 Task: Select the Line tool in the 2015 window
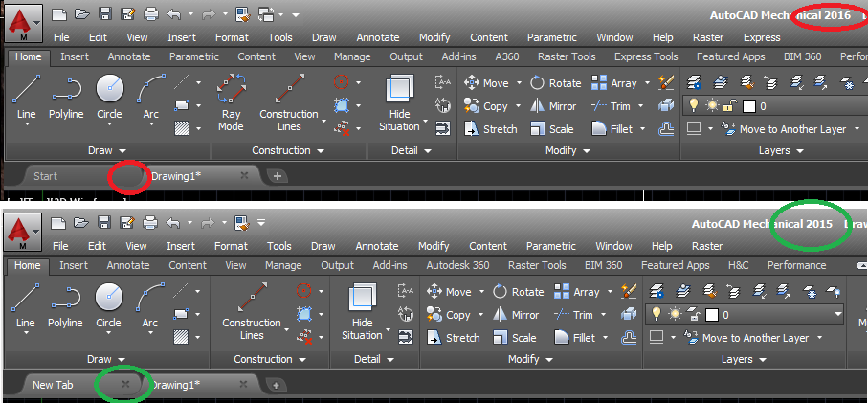pos(26,305)
